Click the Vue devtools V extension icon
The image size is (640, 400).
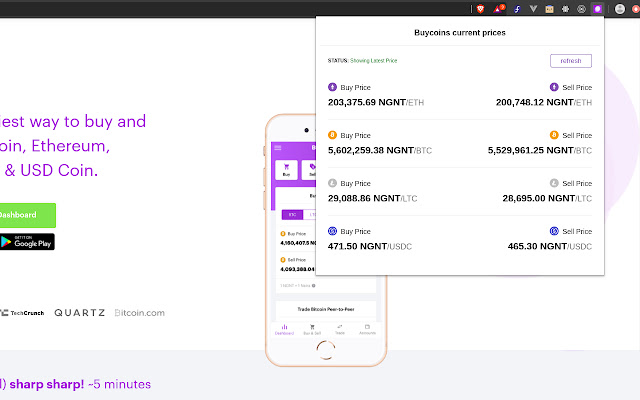pyautogui.click(x=533, y=9)
